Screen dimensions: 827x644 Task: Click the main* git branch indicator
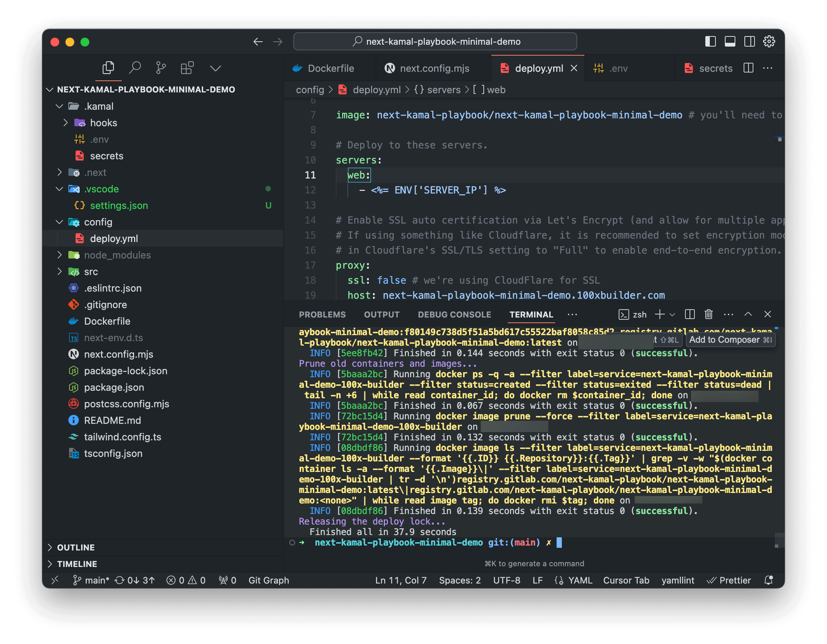tap(91, 581)
